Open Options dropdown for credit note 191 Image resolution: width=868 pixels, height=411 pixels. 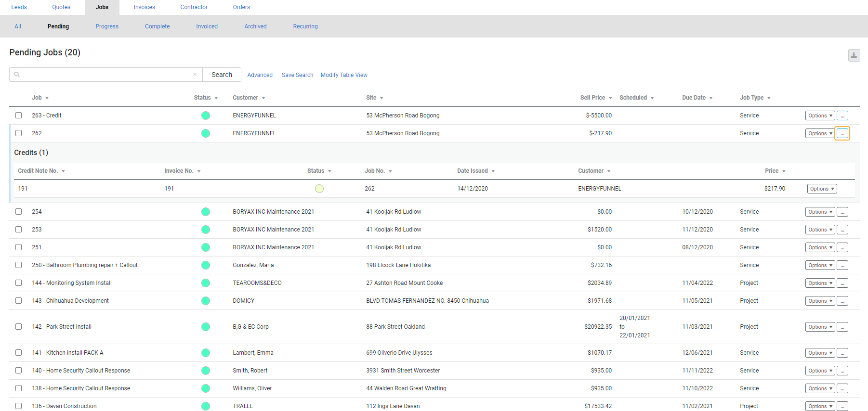pos(822,189)
